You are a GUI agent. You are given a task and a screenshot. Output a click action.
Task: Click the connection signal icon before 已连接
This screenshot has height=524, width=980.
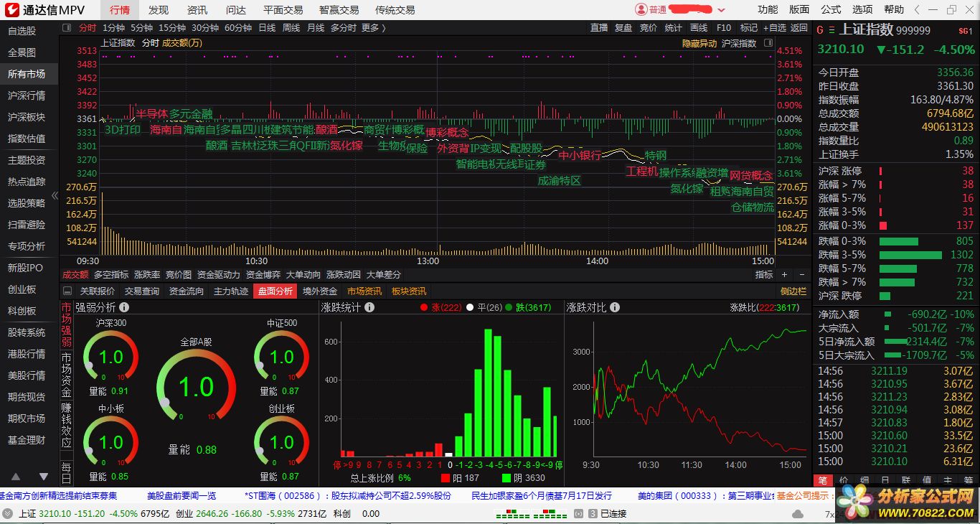tap(578, 513)
